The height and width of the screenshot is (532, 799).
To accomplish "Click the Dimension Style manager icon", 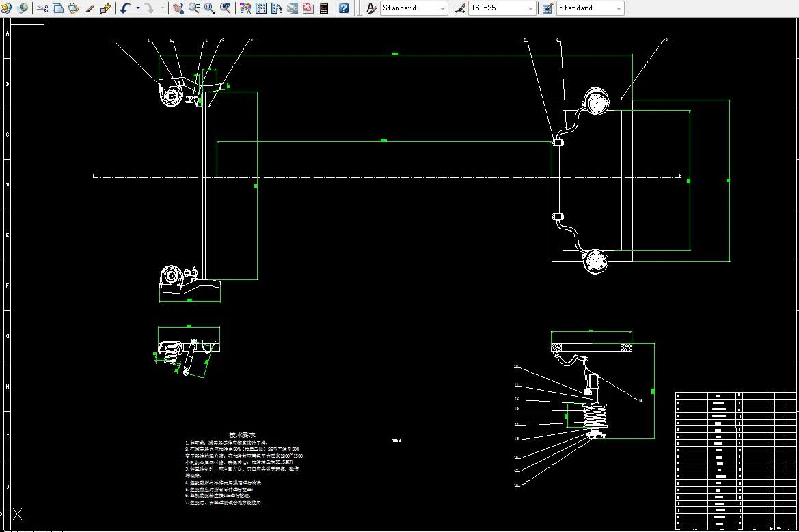I will [x=460, y=8].
